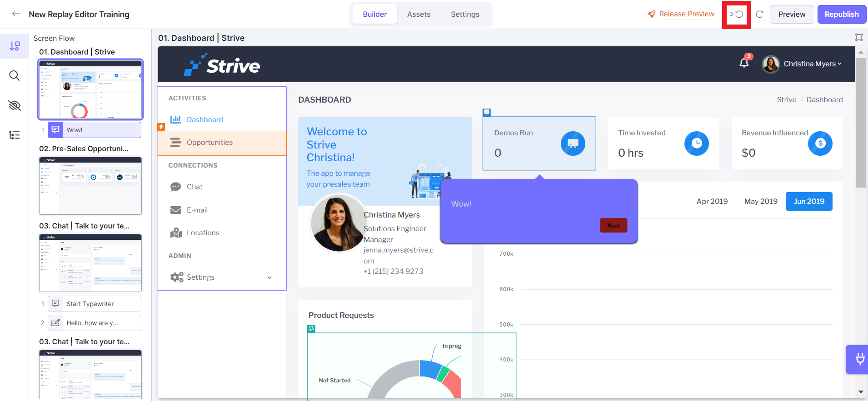The height and width of the screenshot is (401, 868).
Task: Select the May 2019 period
Action: click(x=761, y=201)
